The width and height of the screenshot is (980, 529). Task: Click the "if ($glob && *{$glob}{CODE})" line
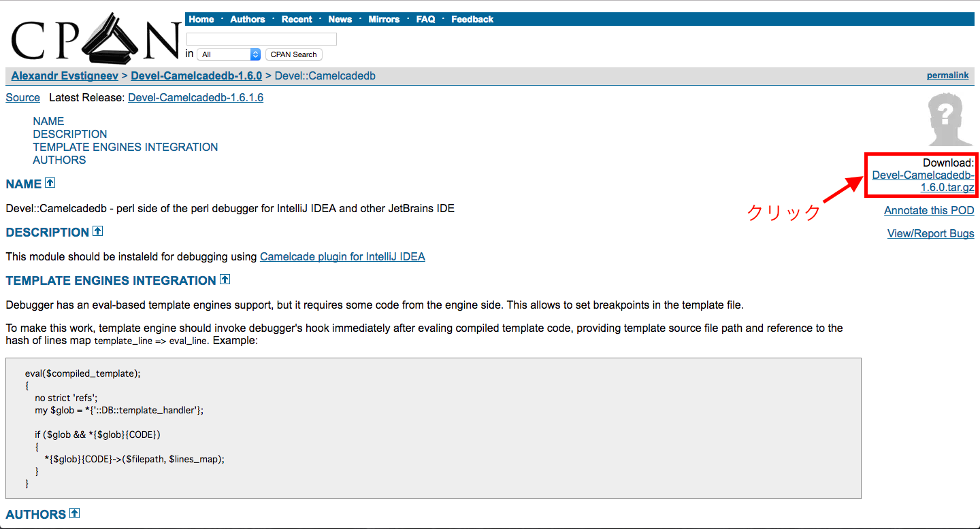pyautogui.click(x=97, y=434)
